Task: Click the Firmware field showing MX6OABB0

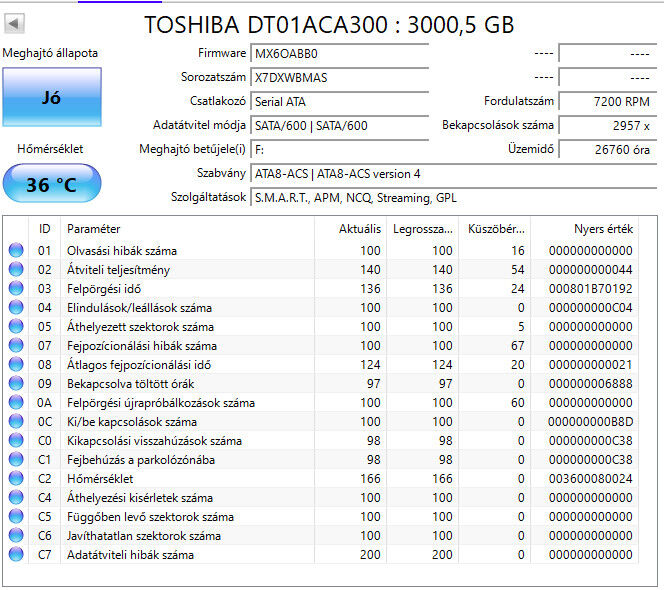Action: [x=340, y=54]
